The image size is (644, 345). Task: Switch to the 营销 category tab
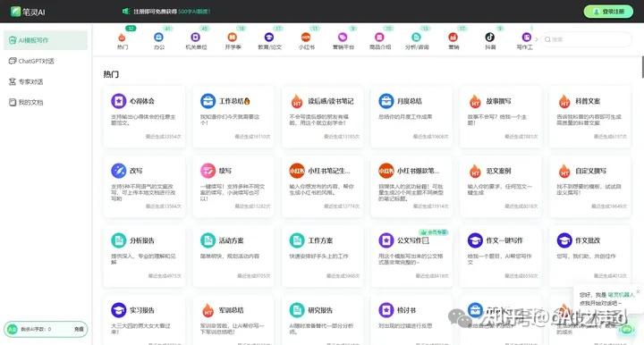(x=453, y=40)
